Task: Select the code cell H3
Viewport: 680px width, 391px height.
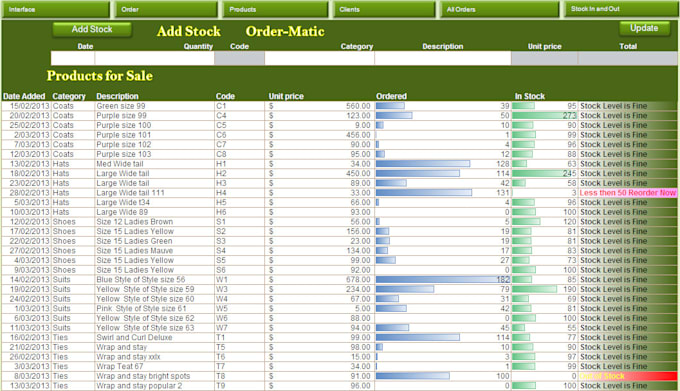Action: 239,183
